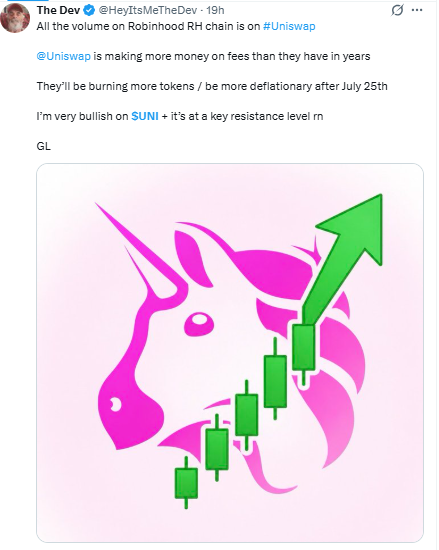Screen dimensions: 439x550
Task: Follow the #Uniswap hashtag link
Action: (x=289, y=26)
